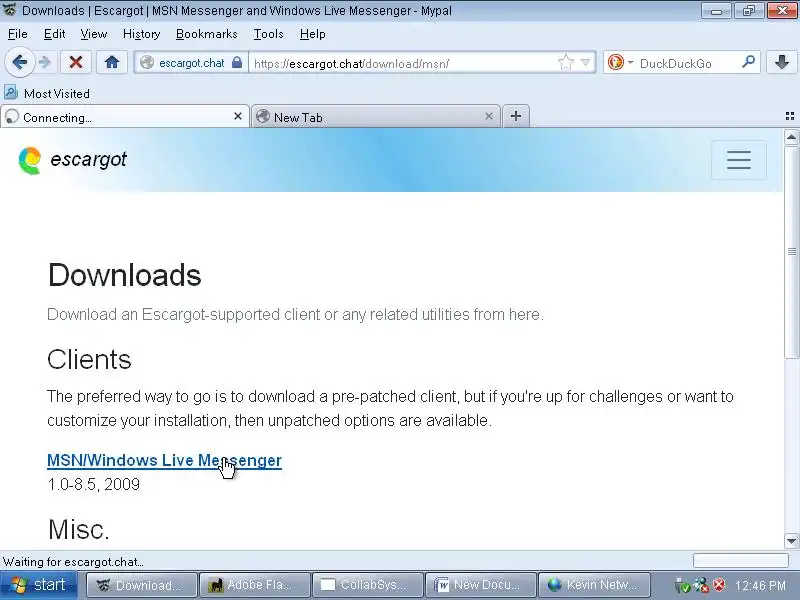Open the File menu

coord(18,34)
